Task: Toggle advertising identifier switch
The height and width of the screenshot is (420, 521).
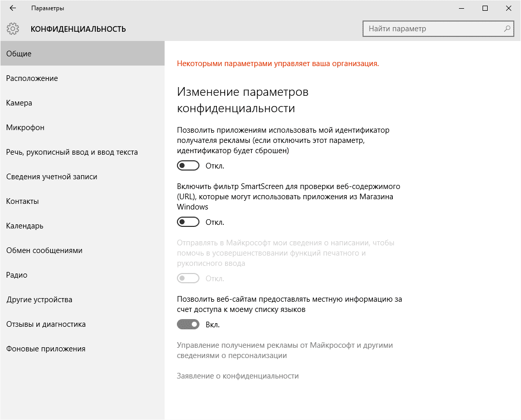Action: click(188, 165)
